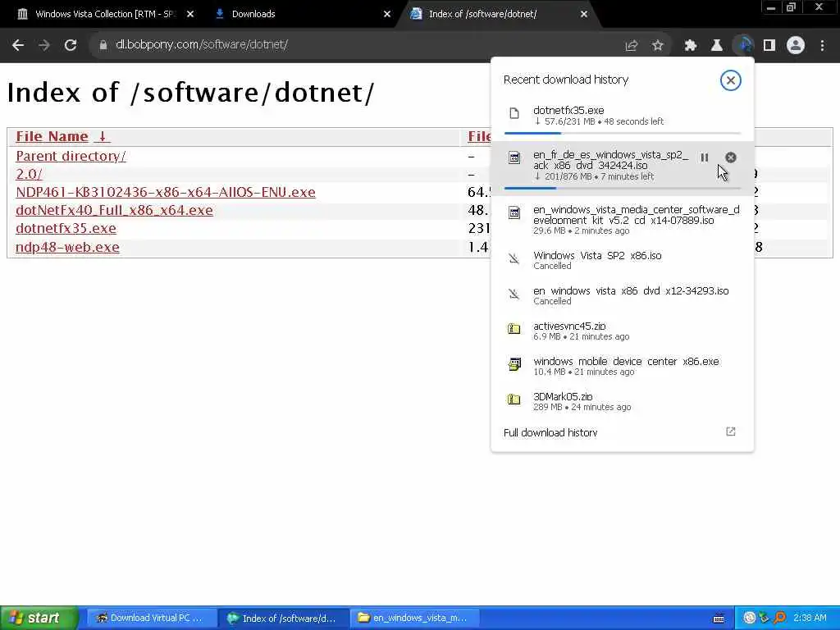Viewport: 840px width, 630px height.
Task: Open Full download history link
Action: pos(550,433)
